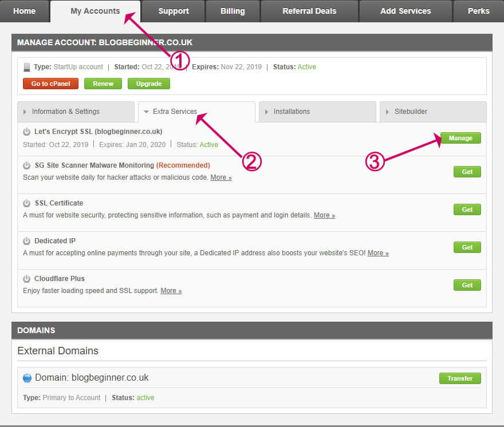Click the MANAGE ACCOUNT header bar
The width and height of the screenshot is (504, 427).
[x=252, y=43]
